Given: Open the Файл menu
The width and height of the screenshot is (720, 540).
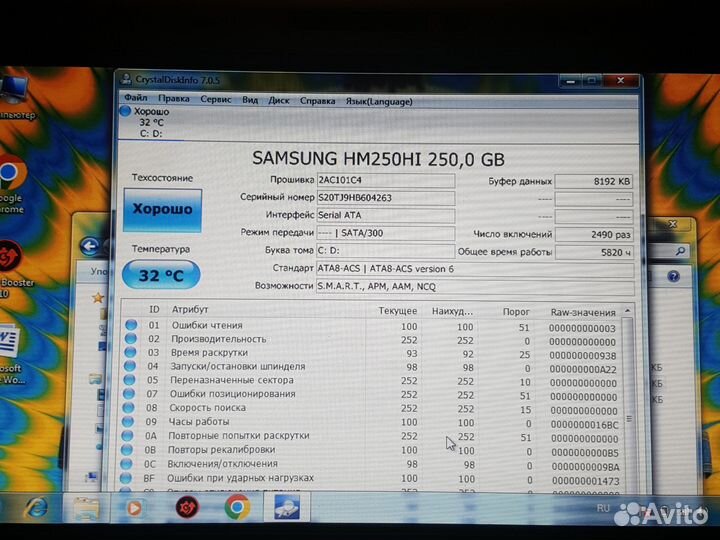Looking at the screenshot, I should click(x=135, y=98).
